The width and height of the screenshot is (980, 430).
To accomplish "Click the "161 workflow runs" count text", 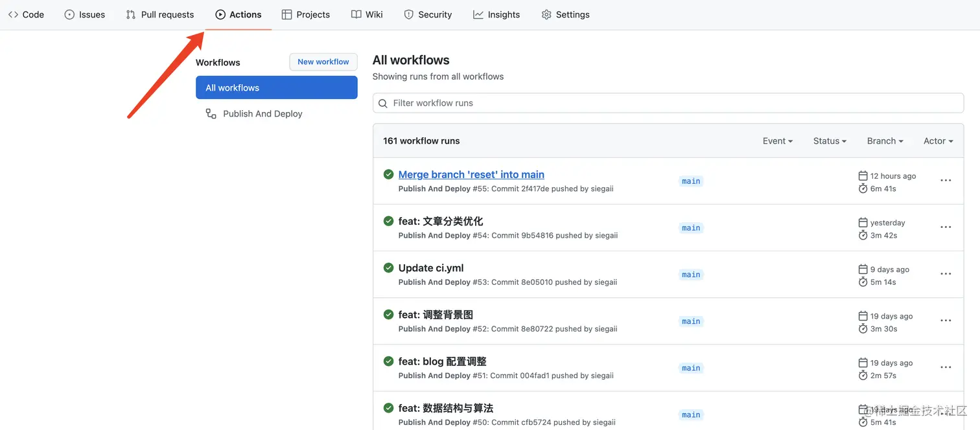I will pyautogui.click(x=421, y=141).
